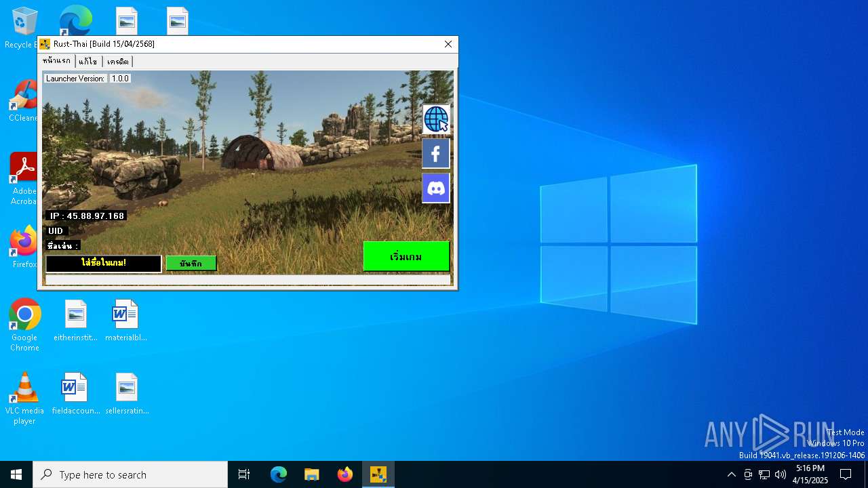
Task: Select the Launcher Version label
Action: (x=75, y=79)
